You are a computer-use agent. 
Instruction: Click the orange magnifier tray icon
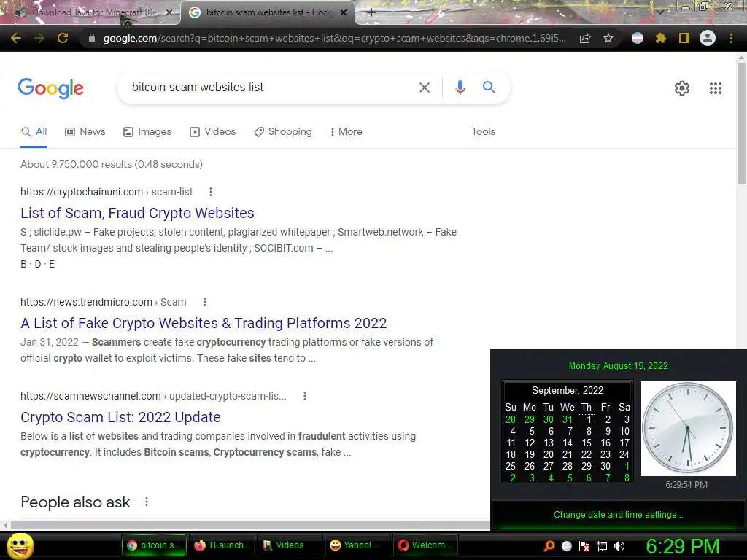549,545
